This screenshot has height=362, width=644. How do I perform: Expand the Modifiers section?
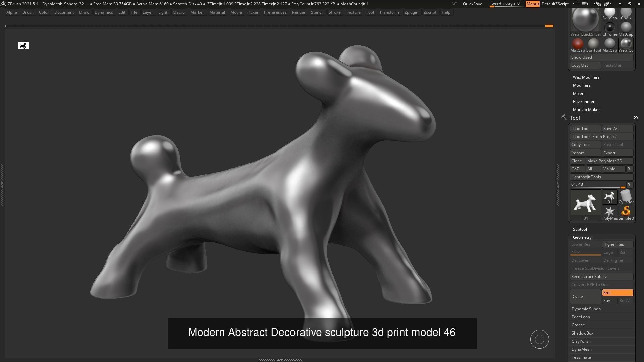[581, 85]
